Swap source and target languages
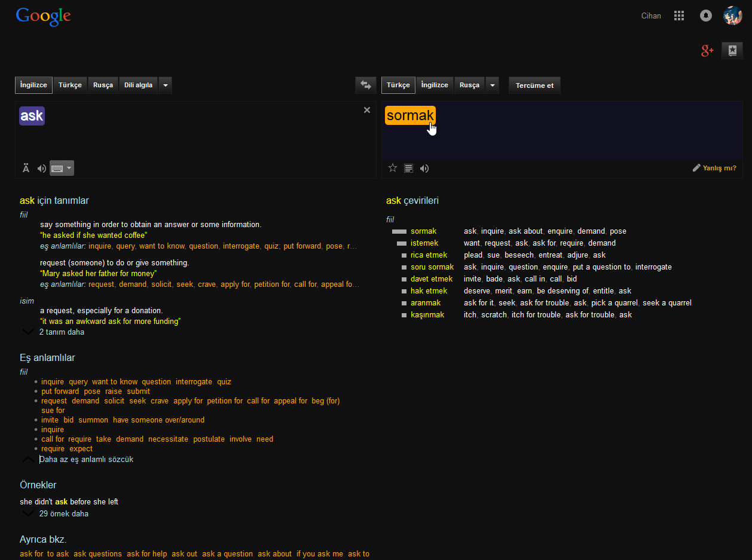The image size is (752, 560). (366, 85)
